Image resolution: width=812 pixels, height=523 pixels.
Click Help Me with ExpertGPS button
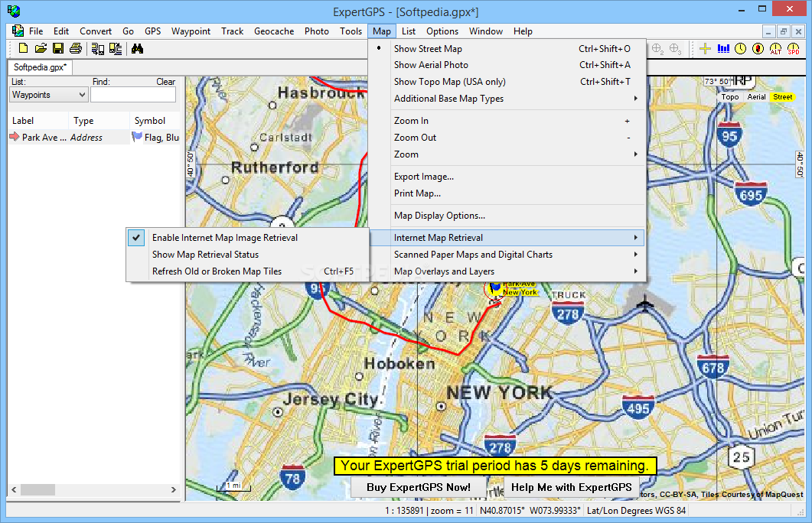[571, 487]
